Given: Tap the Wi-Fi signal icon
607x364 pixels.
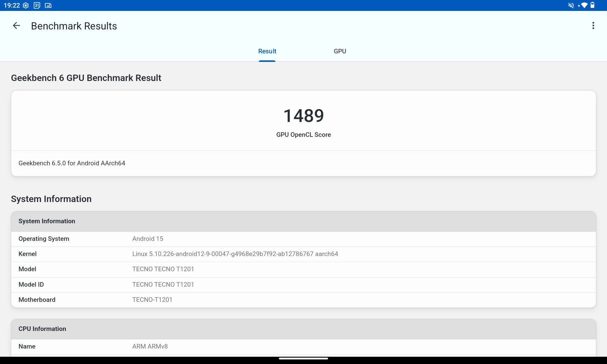Looking at the screenshot, I should coord(584,5).
